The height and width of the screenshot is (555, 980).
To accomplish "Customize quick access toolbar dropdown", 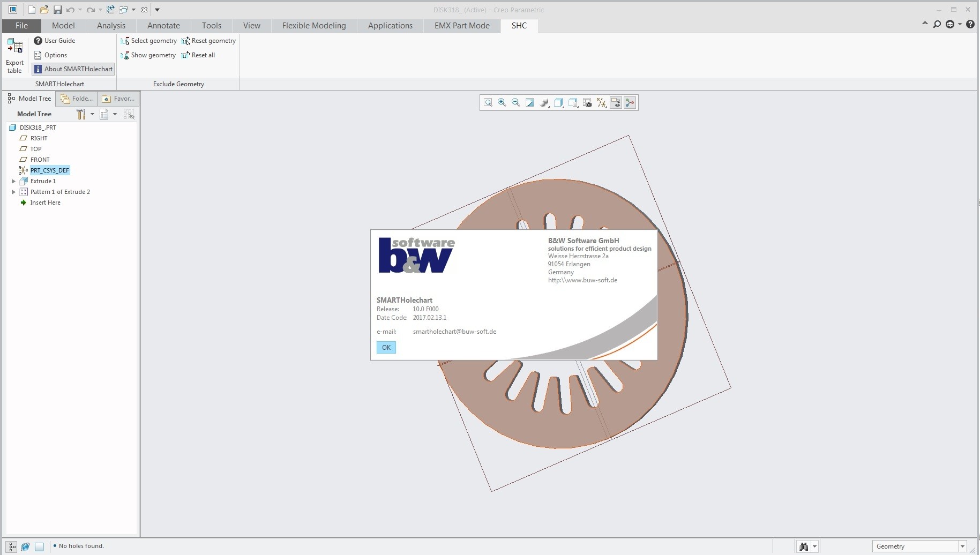I will 157,10.
